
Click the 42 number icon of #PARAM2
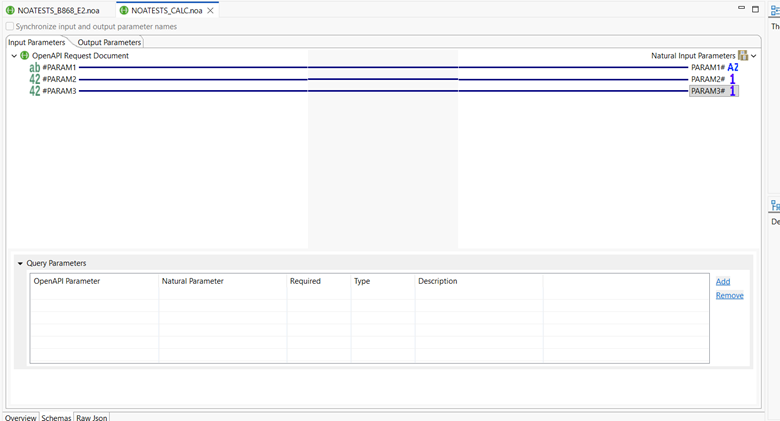34,79
